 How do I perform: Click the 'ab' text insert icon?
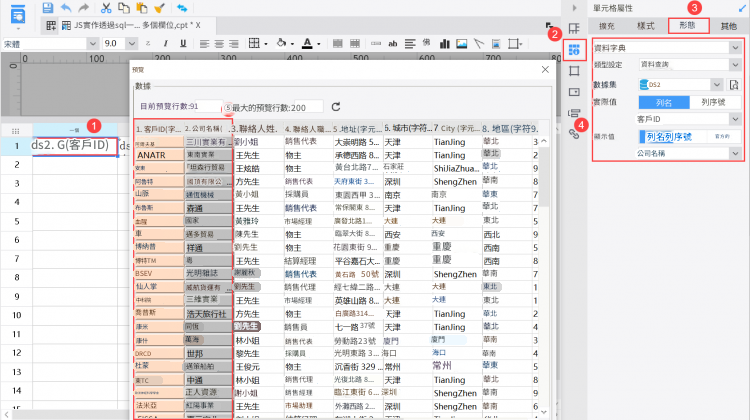393,44
